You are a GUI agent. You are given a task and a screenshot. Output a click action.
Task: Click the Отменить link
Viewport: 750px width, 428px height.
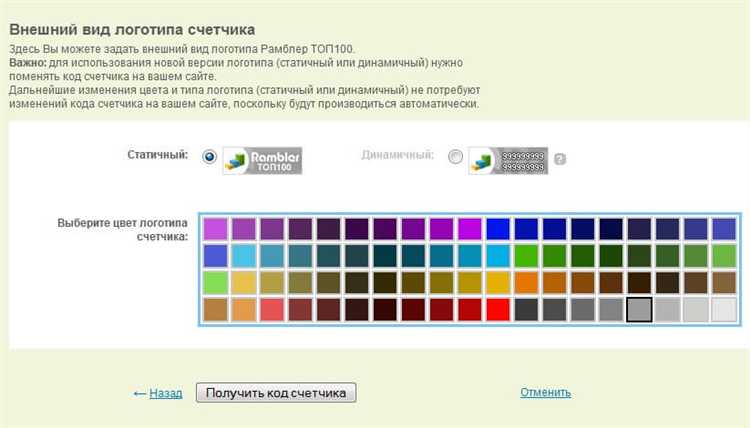click(x=545, y=392)
